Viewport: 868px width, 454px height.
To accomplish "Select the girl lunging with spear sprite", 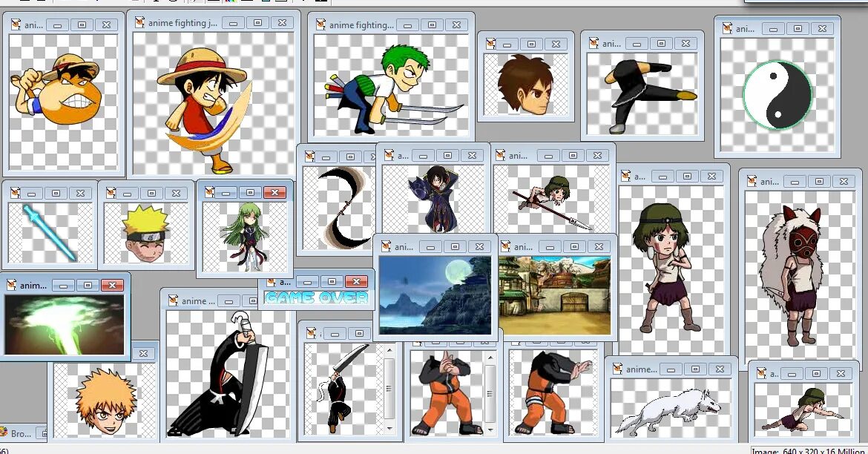I will (x=552, y=198).
